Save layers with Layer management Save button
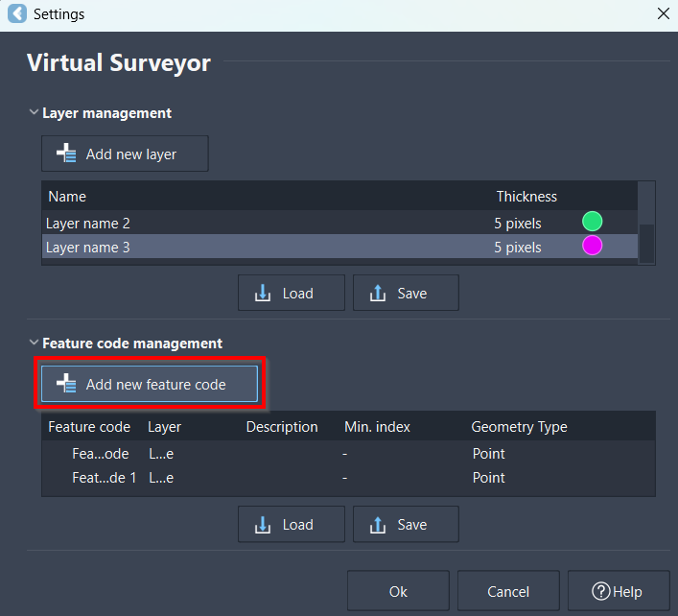This screenshot has height=616, width=678. coord(406,293)
